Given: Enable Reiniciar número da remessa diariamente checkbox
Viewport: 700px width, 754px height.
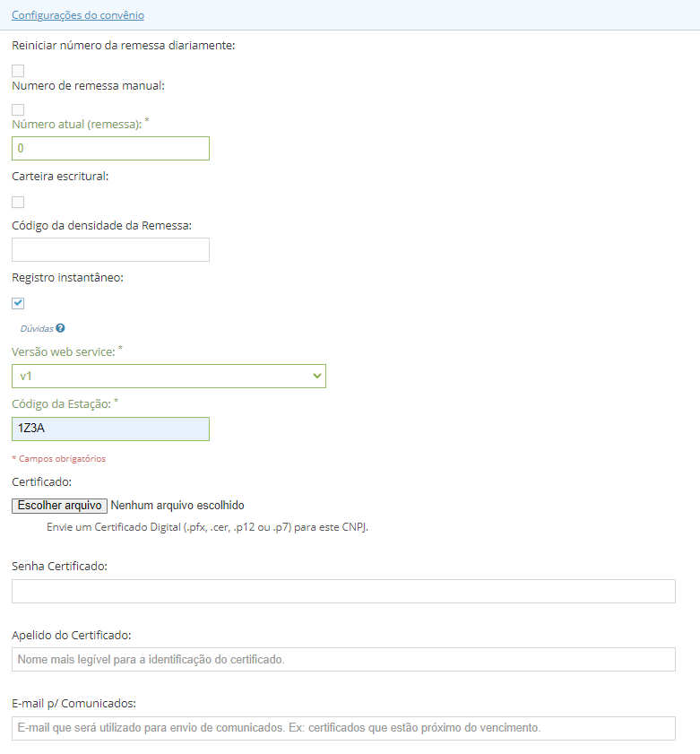Looking at the screenshot, I should (x=18, y=71).
